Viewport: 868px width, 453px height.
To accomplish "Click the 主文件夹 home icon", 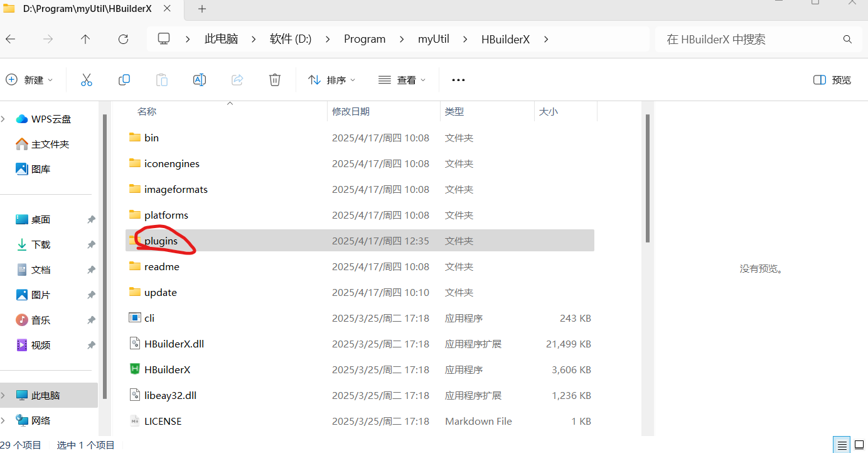I will point(22,144).
